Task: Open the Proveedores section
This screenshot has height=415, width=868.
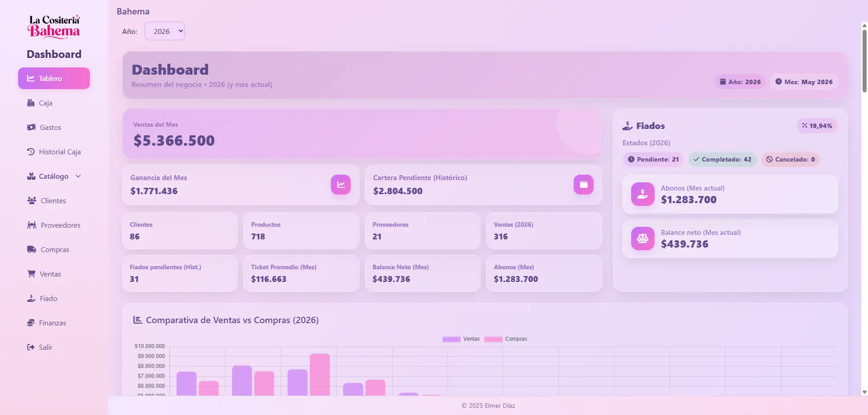Action: click(54, 225)
